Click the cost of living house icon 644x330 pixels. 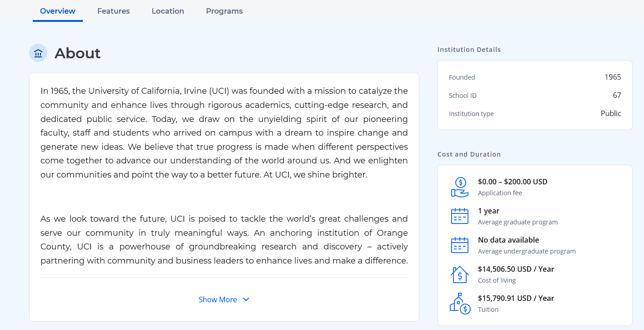(459, 274)
